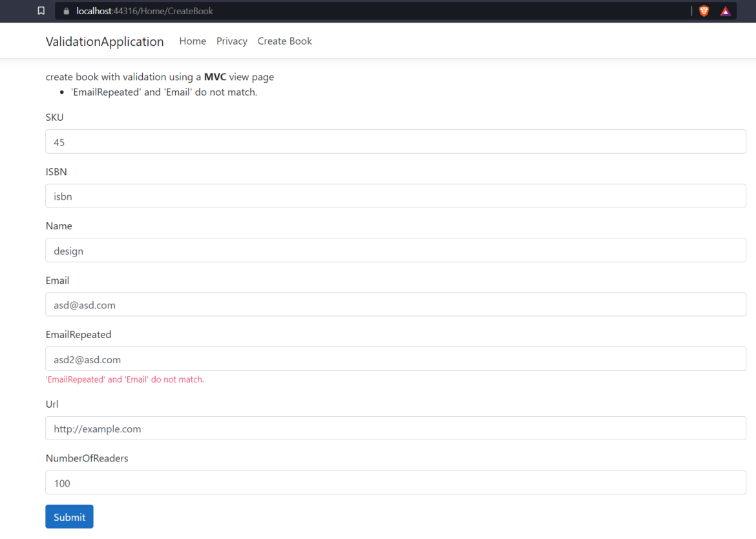Click the bookmark icon in the address bar
Screen dimensions: 756x539
tap(41, 10)
